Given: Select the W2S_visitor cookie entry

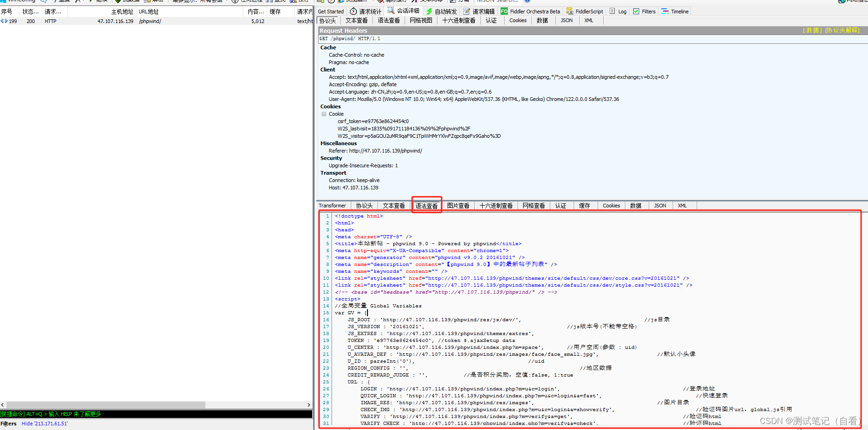Looking at the screenshot, I should 419,136.
